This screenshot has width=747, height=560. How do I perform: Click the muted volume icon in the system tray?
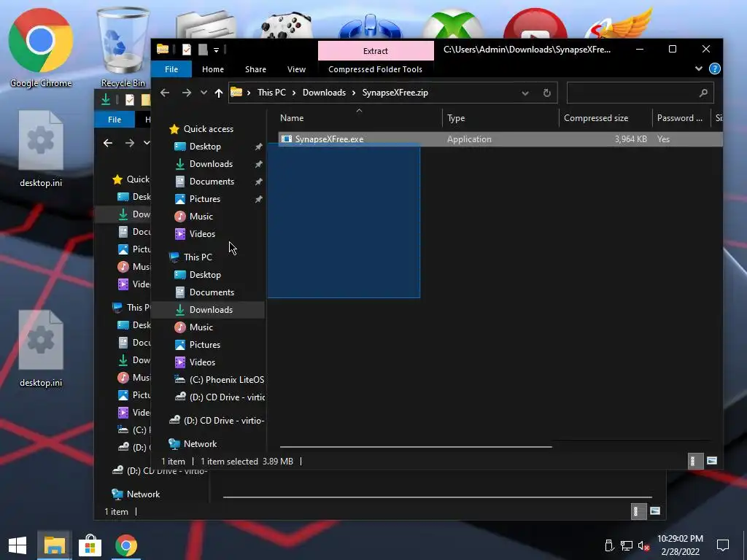tap(643, 545)
